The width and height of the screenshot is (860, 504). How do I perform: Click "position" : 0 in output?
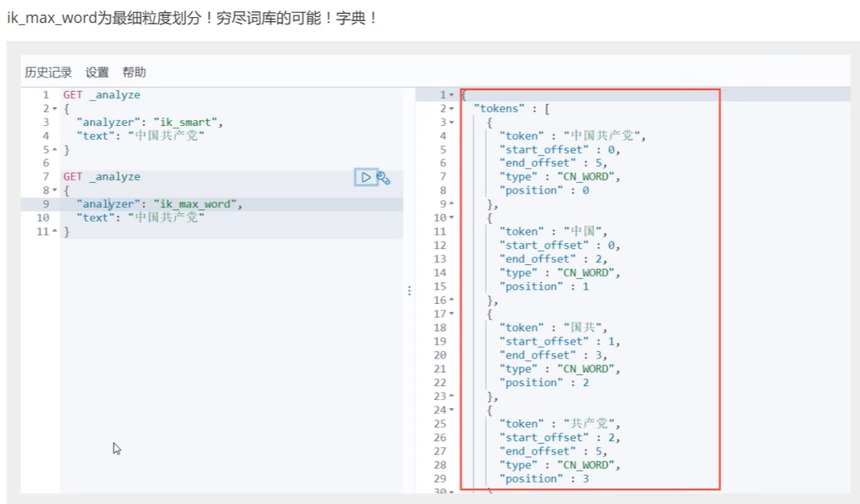(544, 190)
